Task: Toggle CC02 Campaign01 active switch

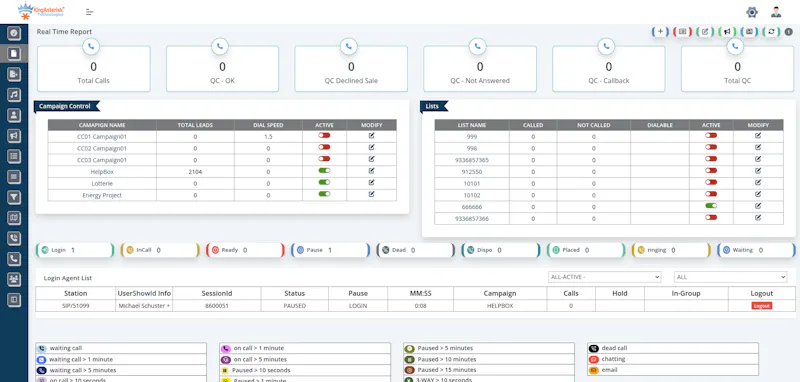Action: (324, 147)
